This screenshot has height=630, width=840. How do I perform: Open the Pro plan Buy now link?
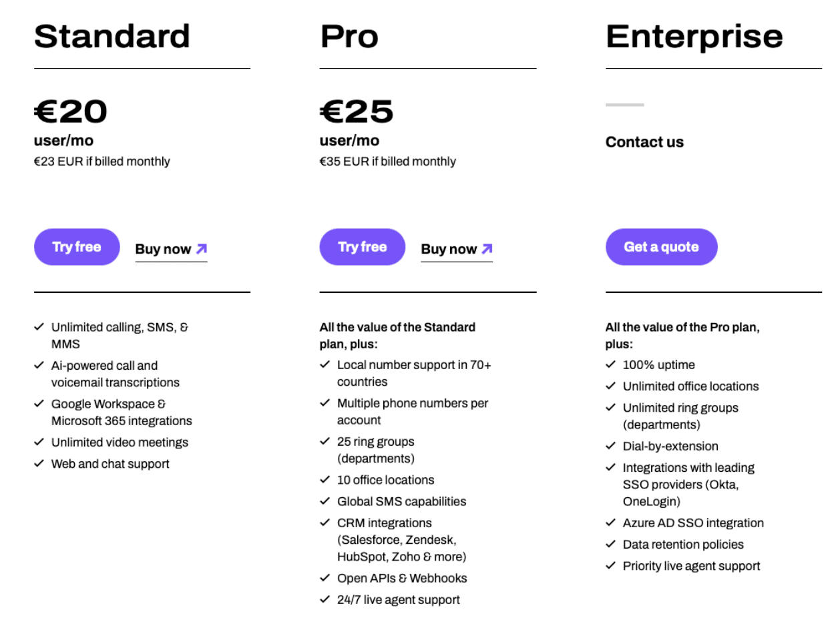point(449,250)
